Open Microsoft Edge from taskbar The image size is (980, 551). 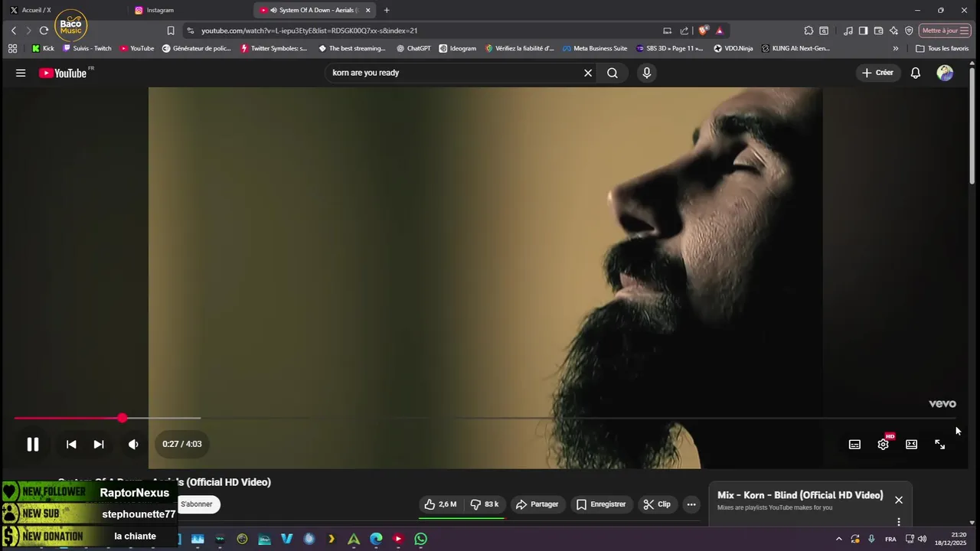pos(376,539)
